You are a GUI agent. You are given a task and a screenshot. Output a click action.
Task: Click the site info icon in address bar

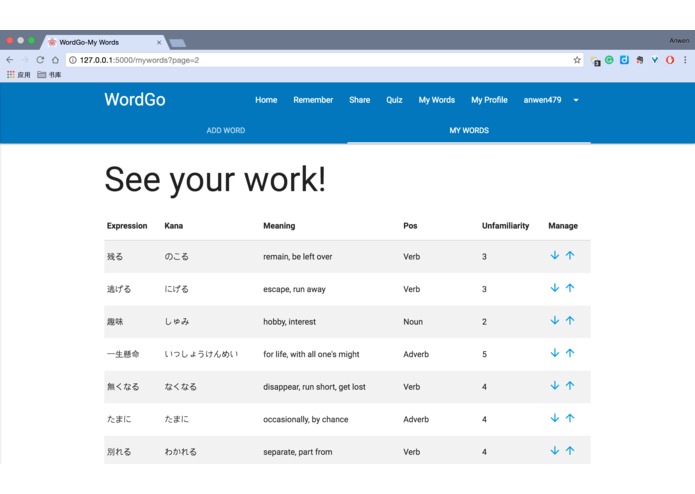[73, 60]
